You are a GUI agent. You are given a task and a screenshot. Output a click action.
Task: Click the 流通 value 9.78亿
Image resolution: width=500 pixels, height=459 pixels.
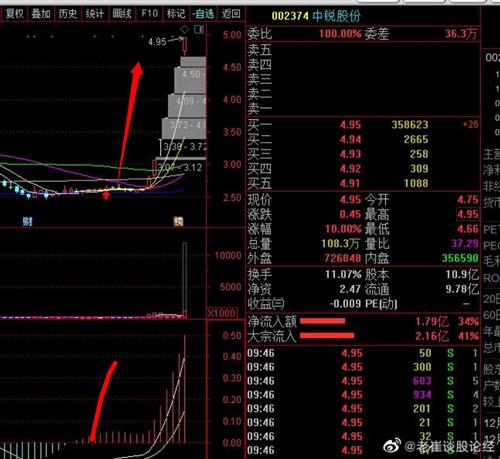click(x=462, y=289)
